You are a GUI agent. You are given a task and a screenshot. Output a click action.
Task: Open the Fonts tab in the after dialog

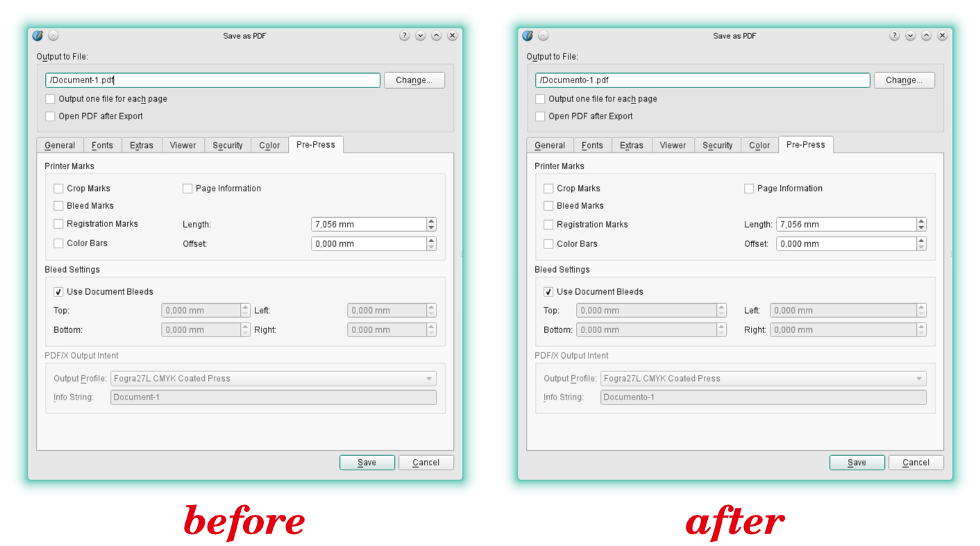(592, 146)
